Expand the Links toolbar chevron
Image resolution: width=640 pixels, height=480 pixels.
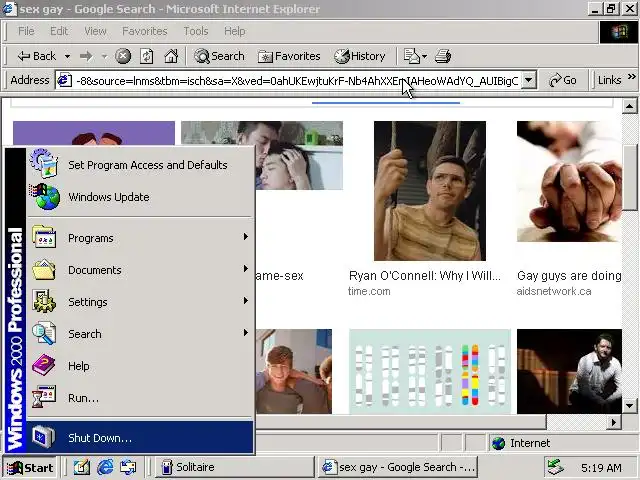[632, 77]
